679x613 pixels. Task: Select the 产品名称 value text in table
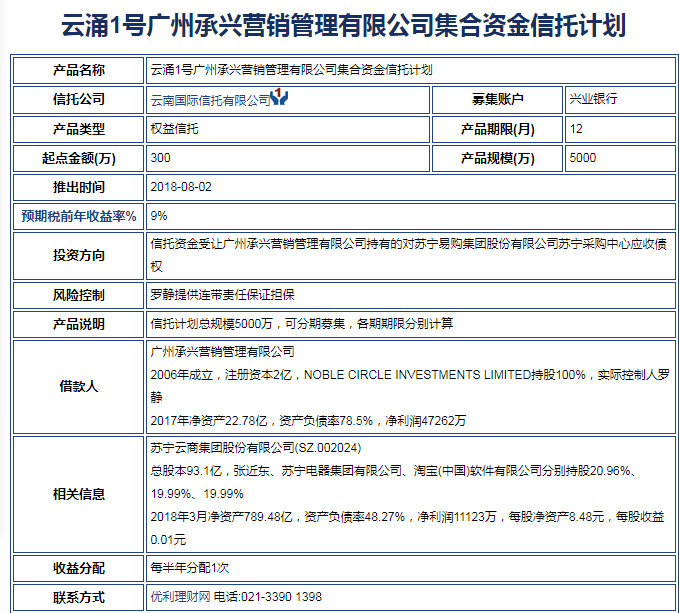291,70
